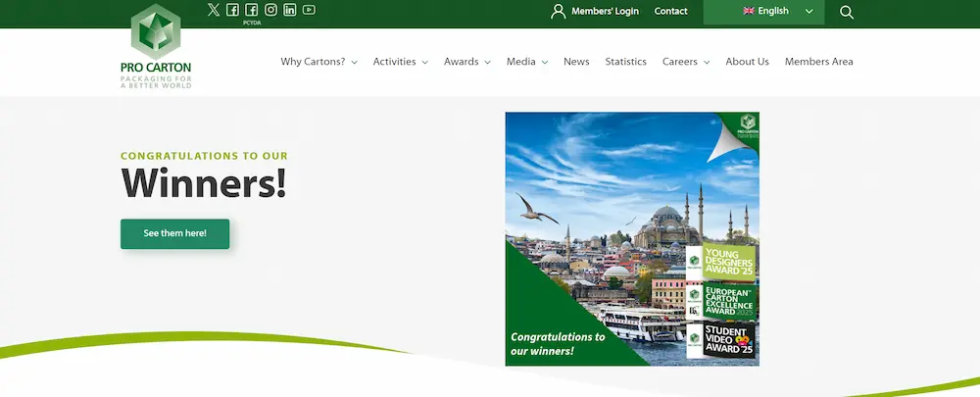The image size is (980, 397).
Task: Click the Pro Carton corner logo on banner image
Action: point(748,124)
